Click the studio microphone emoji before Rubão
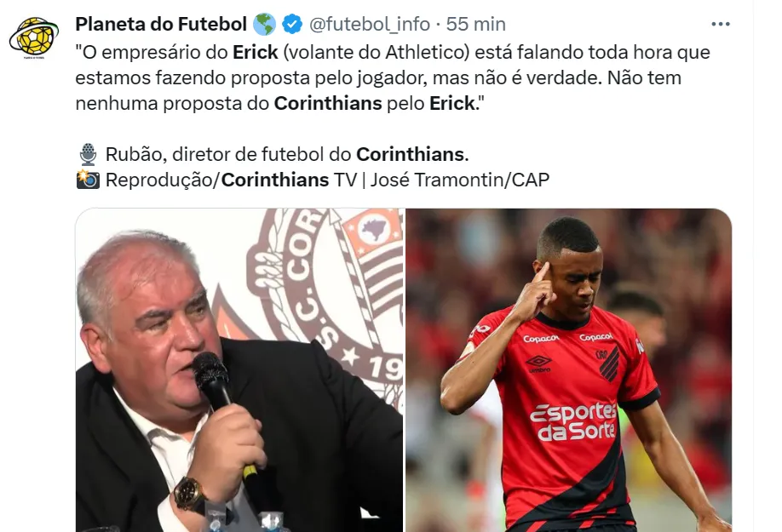Viewport: 782px width, 532px height. click(89, 154)
